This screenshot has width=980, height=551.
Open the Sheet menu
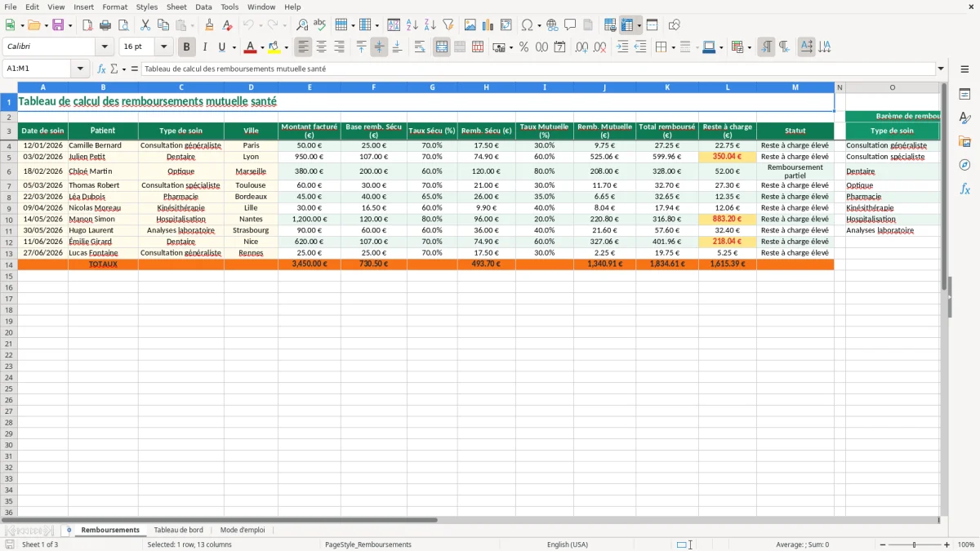pyautogui.click(x=176, y=7)
